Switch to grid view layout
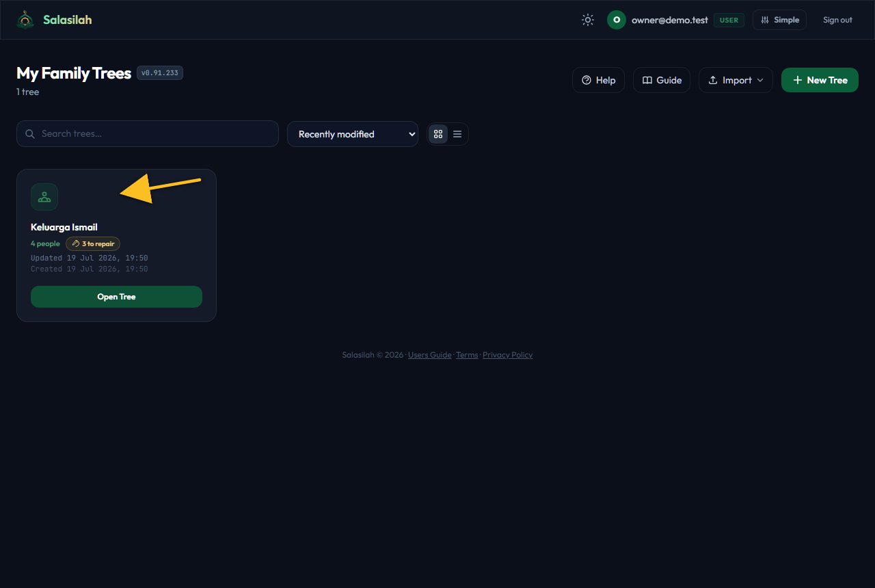This screenshot has width=875, height=588. pyautogui.click(x=438, y=134)
